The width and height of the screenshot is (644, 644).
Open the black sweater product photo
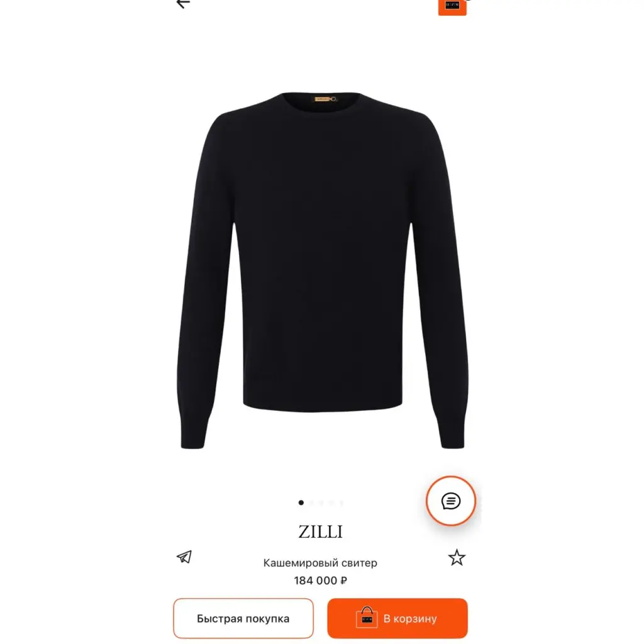coord(323,271)
